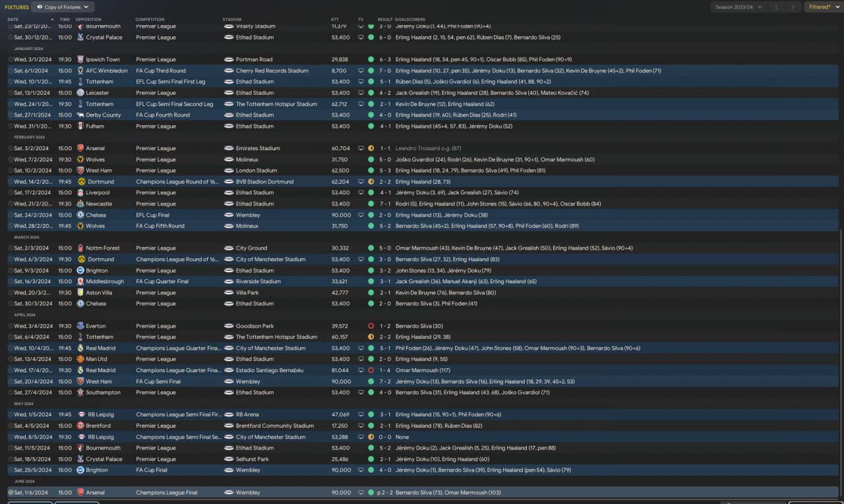844x504 pixels.
Task: Tick the selection circle for the Fulham fixture
Action: click(11, 126)
